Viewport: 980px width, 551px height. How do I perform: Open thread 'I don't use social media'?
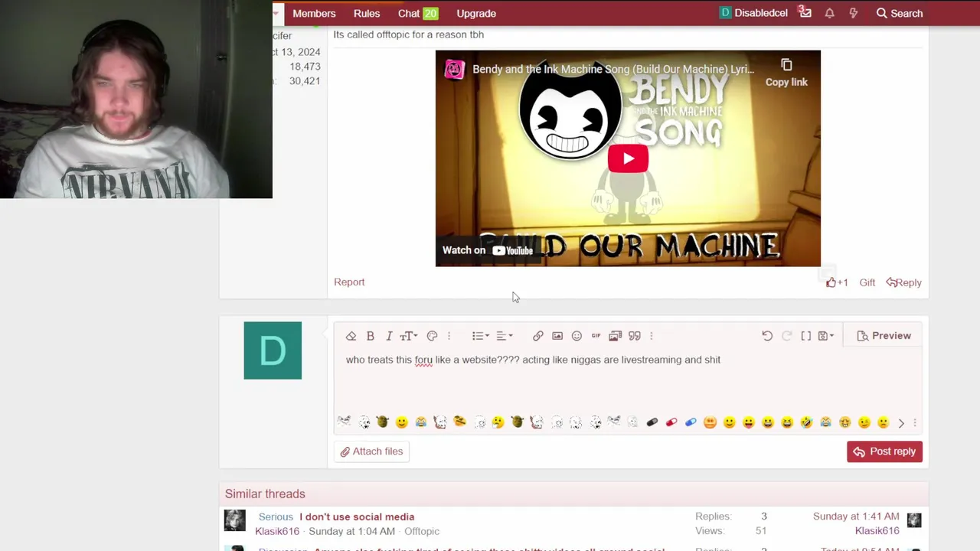(357, 517)
